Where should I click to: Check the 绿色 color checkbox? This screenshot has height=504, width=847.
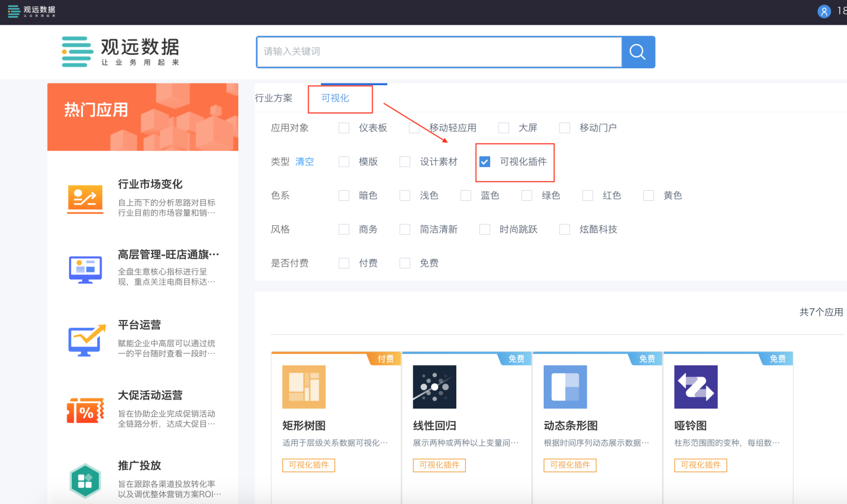coord(527,196)
